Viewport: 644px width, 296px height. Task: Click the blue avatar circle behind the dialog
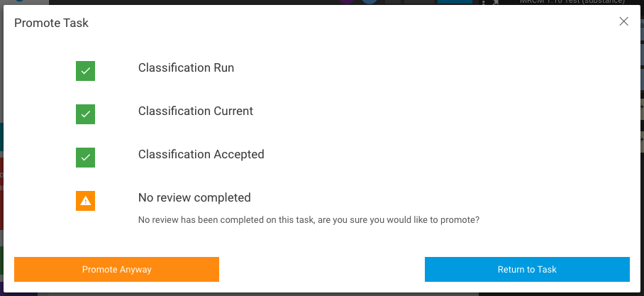click(x=370, y=2)
